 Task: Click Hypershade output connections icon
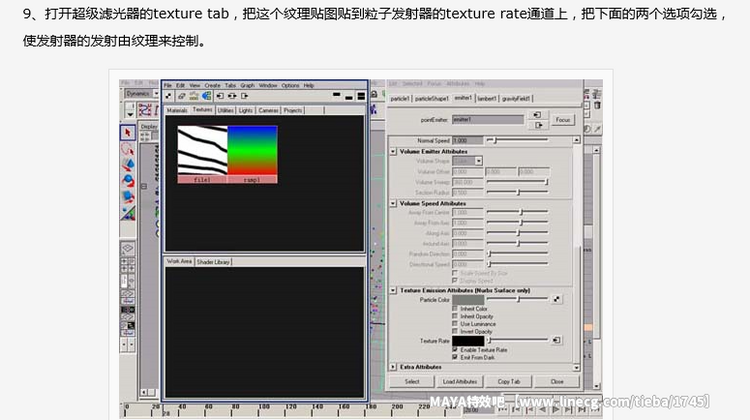click(244, 96)
